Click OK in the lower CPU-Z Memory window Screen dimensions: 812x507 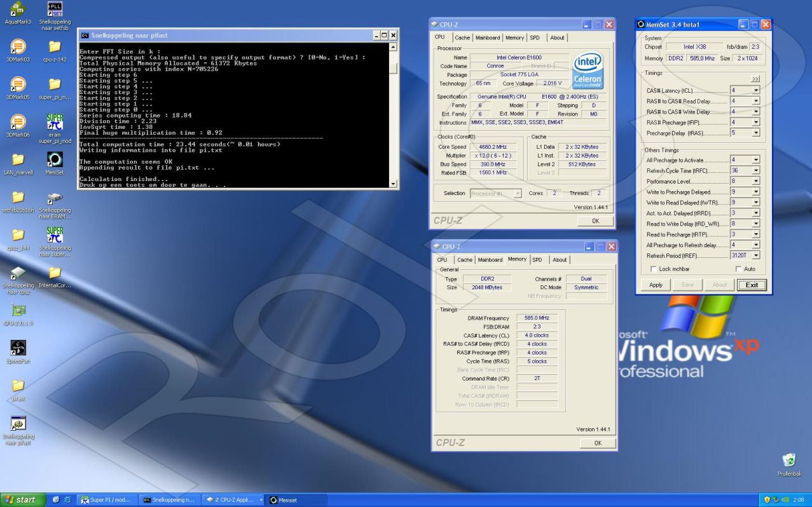tap(597, 443)
